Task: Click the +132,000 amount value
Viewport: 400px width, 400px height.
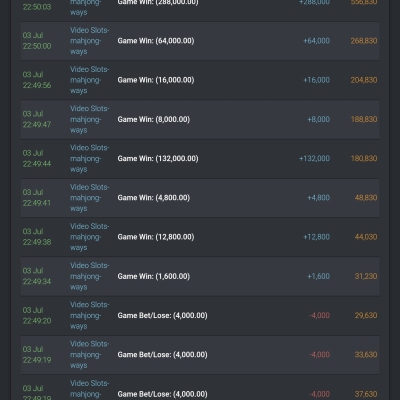Action: coord(314,159)
